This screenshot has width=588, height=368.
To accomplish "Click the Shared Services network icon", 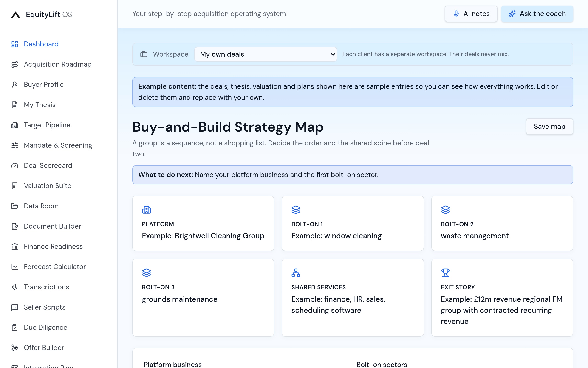I will [x=296, y=273].
